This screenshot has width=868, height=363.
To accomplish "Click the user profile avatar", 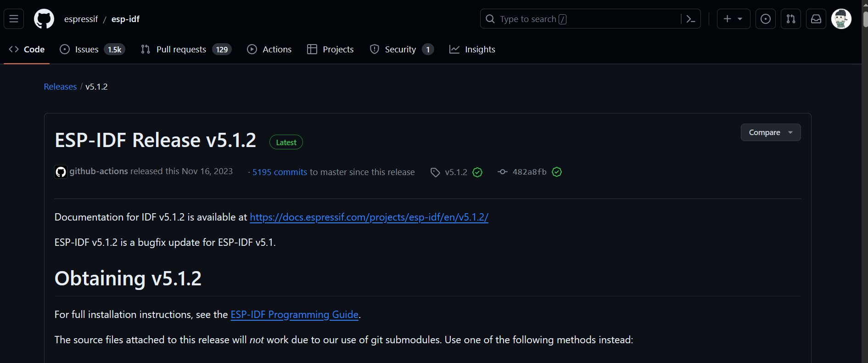I will (841, 19).
